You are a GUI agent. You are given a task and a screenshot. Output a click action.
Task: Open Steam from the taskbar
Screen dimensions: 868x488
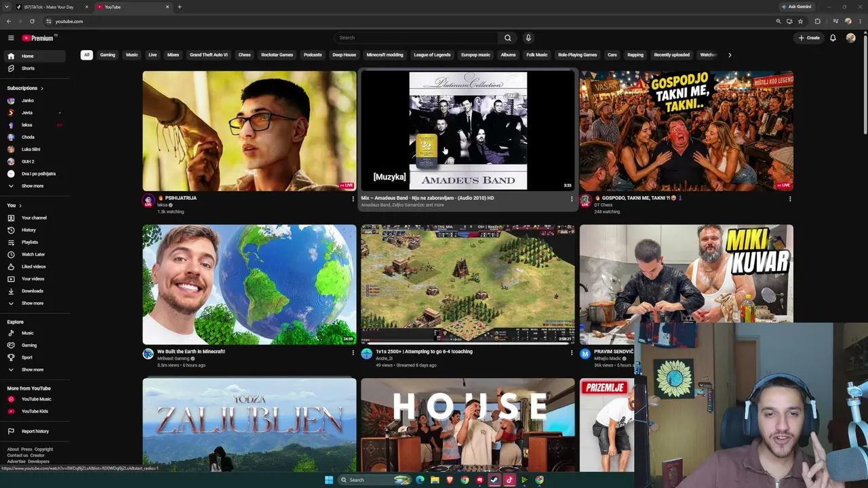click(494, 480)
